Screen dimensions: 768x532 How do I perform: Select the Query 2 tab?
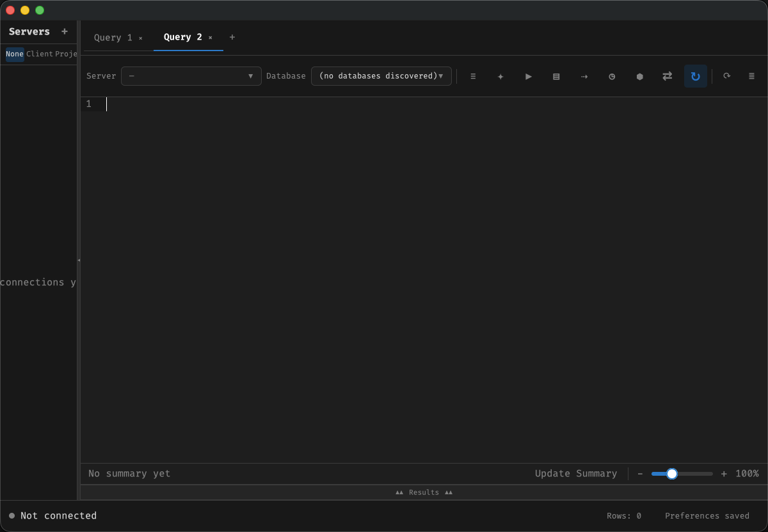(x=182, y=37)
